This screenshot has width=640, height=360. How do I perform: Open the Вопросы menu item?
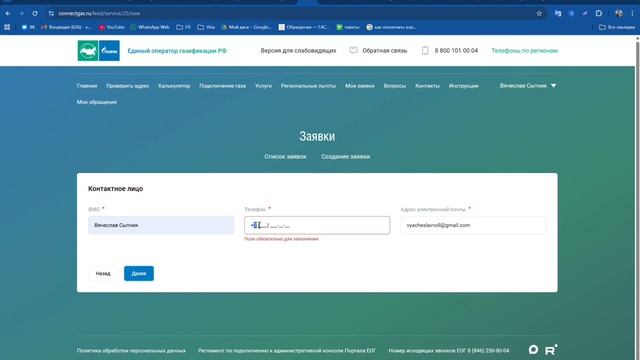coord(395,86)
